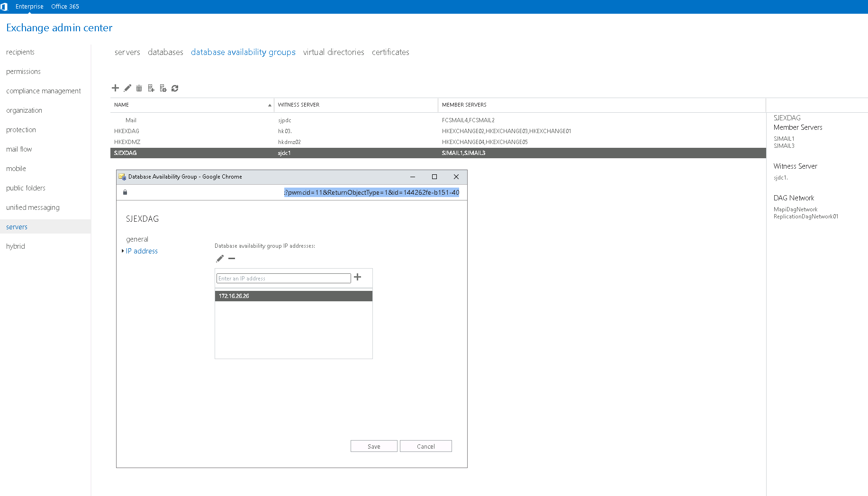Refresh the database availability groups list

coord(175,88)
